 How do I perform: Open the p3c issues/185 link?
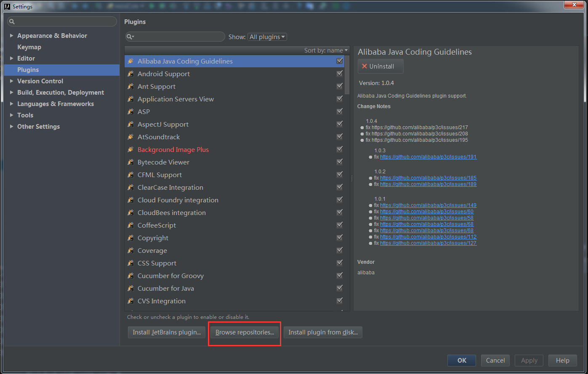(x=428, y=178)
